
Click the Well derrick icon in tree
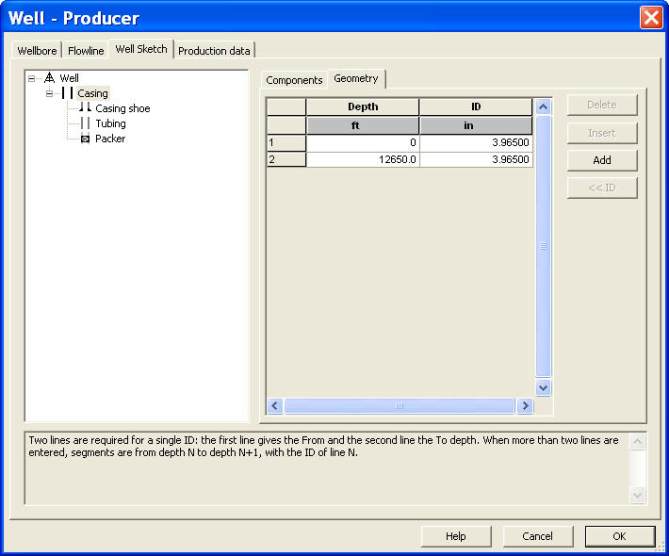click(x=49, y=78)
